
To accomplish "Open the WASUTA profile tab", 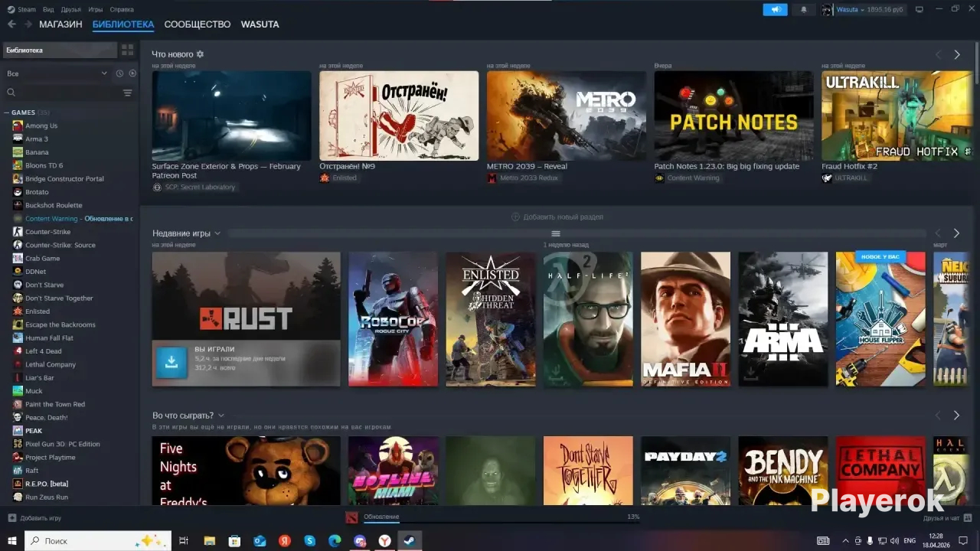I will pyautogui.click(x=260, y=24).
